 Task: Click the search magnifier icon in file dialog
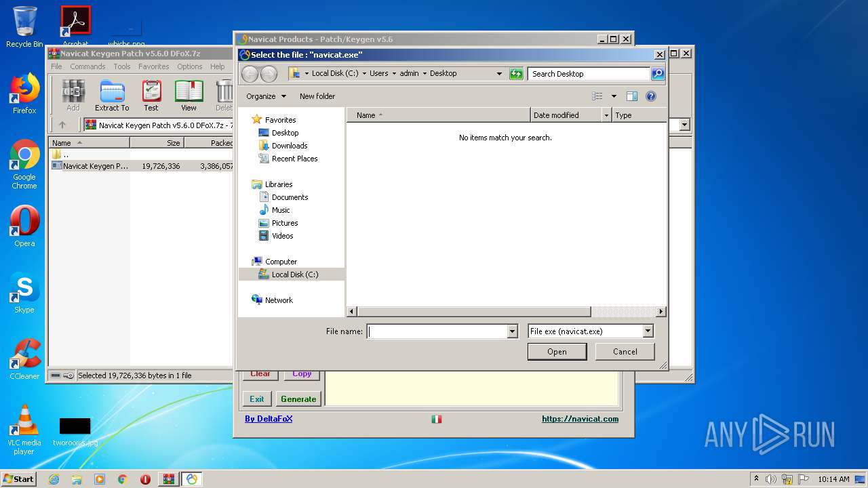(658, 74)
